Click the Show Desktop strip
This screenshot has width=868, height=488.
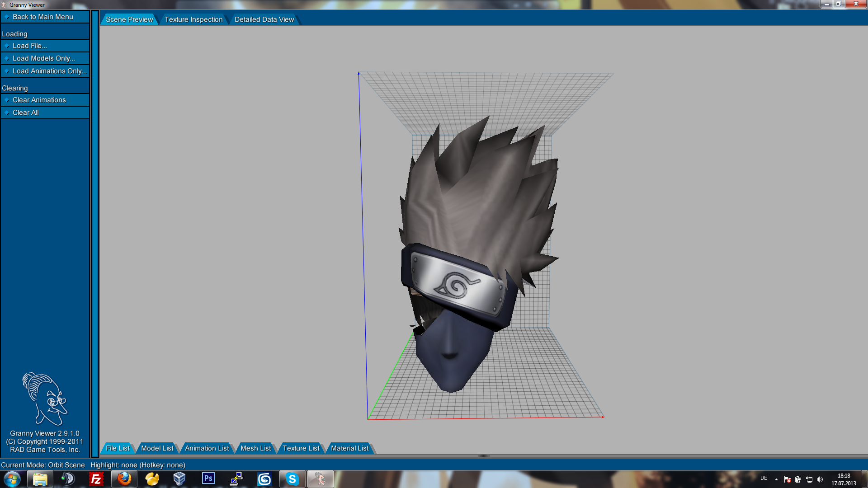pyautogui.click(x=864, y=479)
